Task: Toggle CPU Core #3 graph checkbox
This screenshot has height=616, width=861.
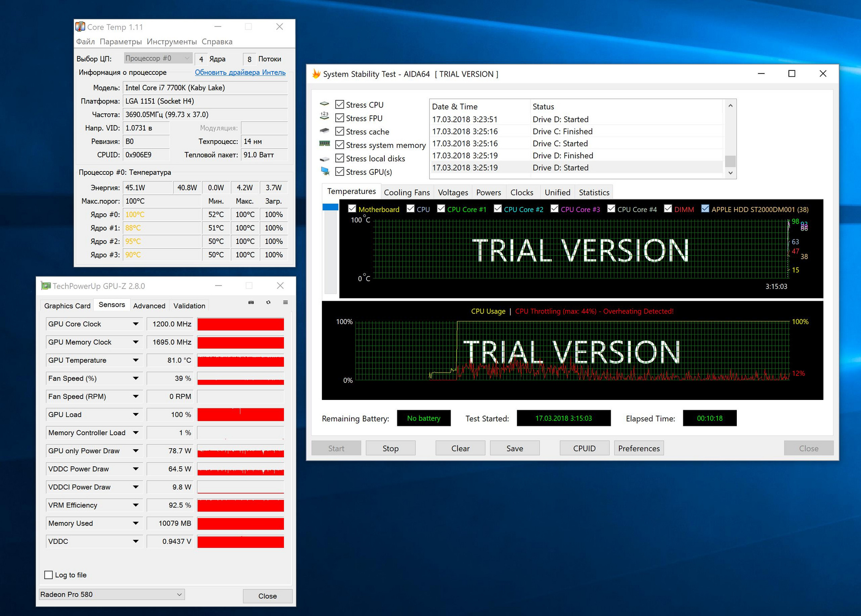Action: coord(555,209)
